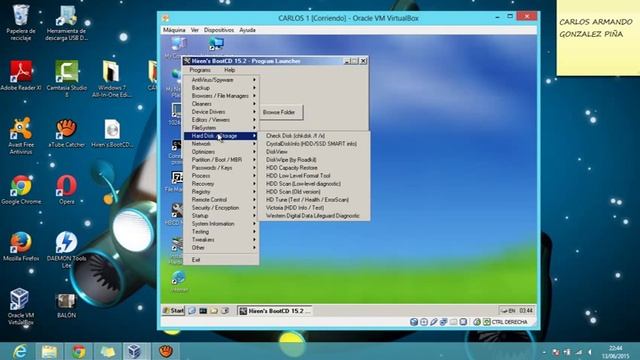Click the VirtualBox shared folders status icon
640x360 pixels.
click(x=453, y=322)
